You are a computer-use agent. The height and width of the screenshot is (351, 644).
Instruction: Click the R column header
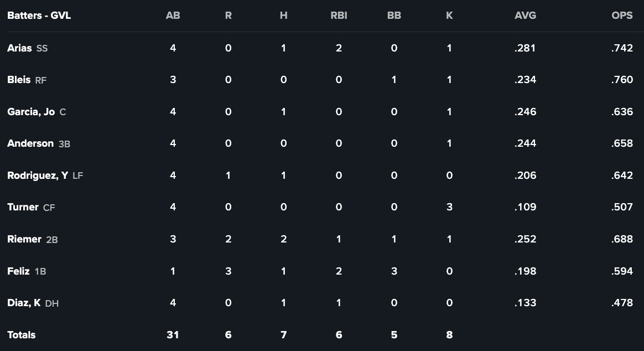click(x=228, y=16)
